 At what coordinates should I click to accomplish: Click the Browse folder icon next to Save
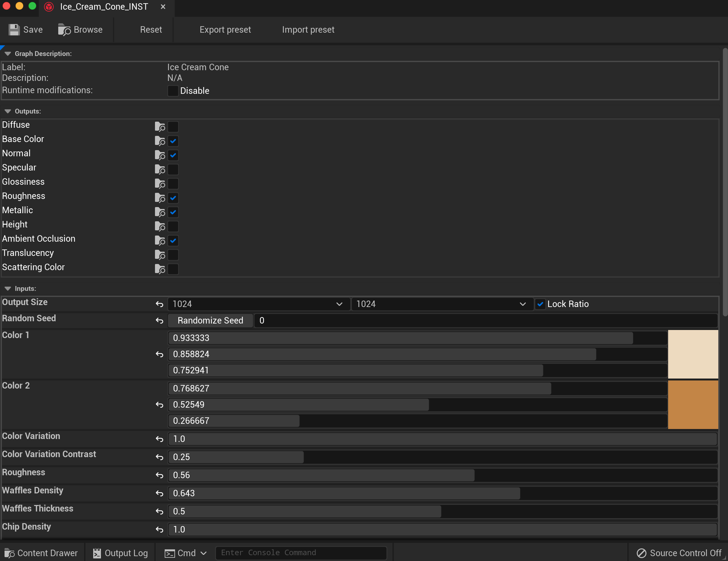click(x=64, y=29)
